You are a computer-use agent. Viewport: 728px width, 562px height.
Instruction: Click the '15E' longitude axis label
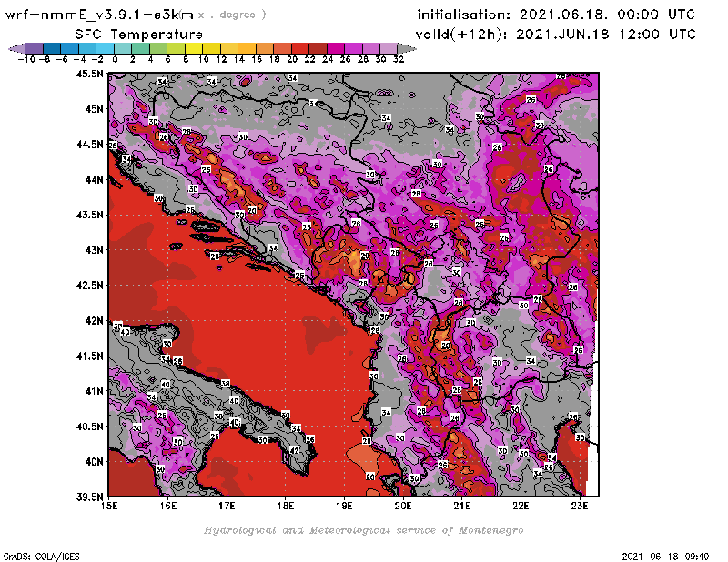point(109,506)
